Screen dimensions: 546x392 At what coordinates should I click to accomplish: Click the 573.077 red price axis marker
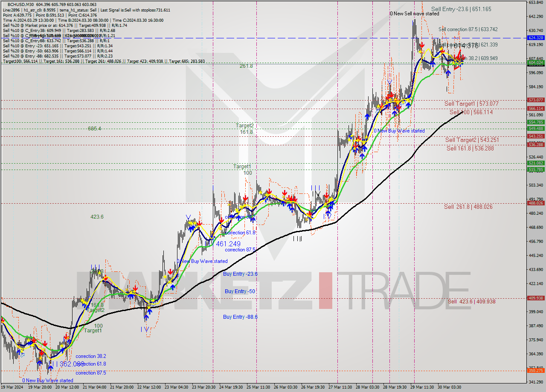tap(536, 100)
